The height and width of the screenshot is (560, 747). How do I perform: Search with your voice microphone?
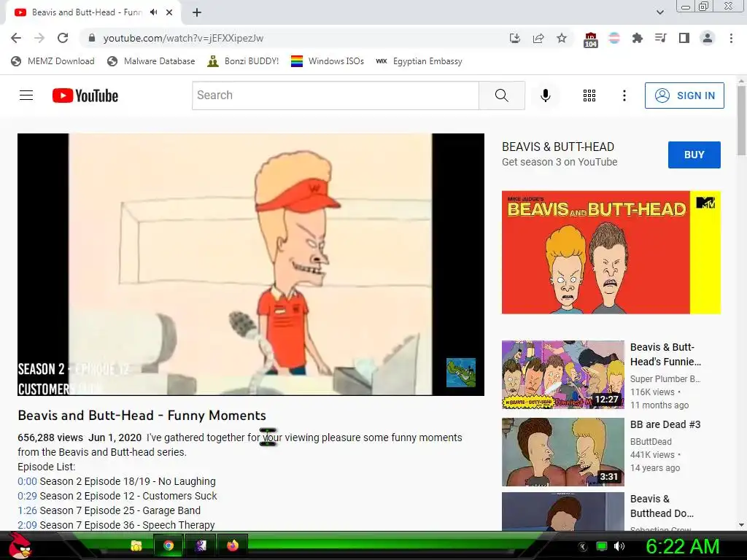tap(546, 96)
